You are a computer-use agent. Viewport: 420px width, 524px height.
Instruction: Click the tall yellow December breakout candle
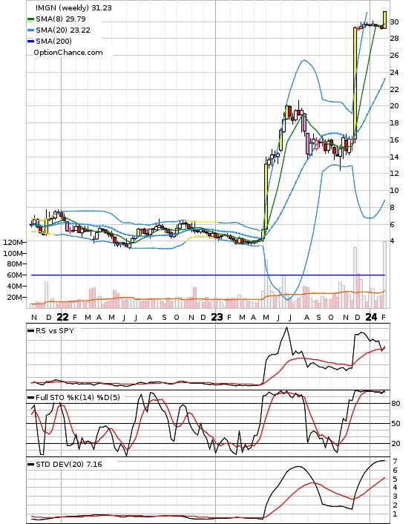tap(355, 83)
